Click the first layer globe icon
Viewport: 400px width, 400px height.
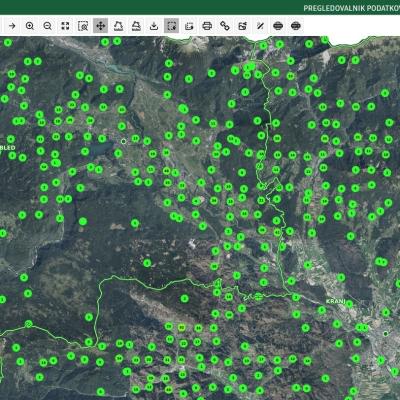click(x=278, y=26)
